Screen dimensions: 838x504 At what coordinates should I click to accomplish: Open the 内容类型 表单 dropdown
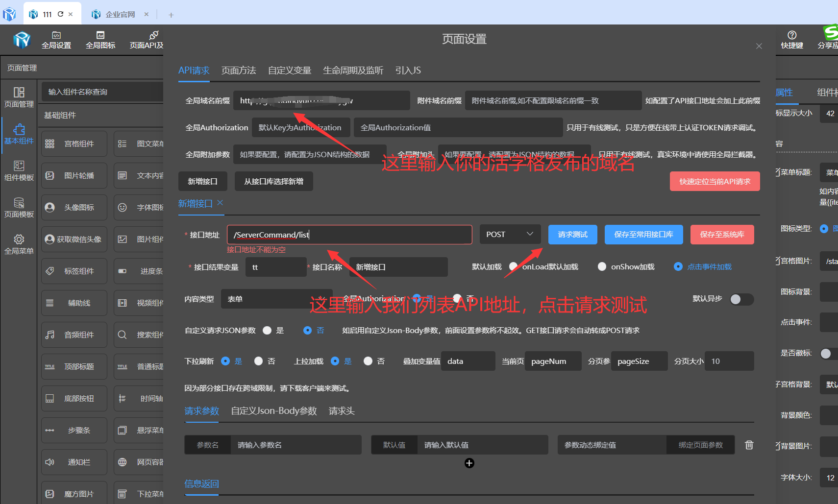276,299
